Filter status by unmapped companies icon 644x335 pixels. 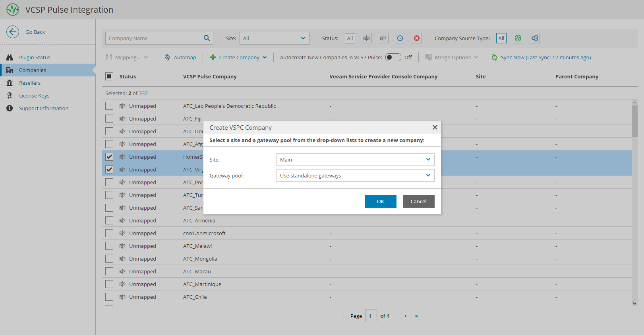383,38
